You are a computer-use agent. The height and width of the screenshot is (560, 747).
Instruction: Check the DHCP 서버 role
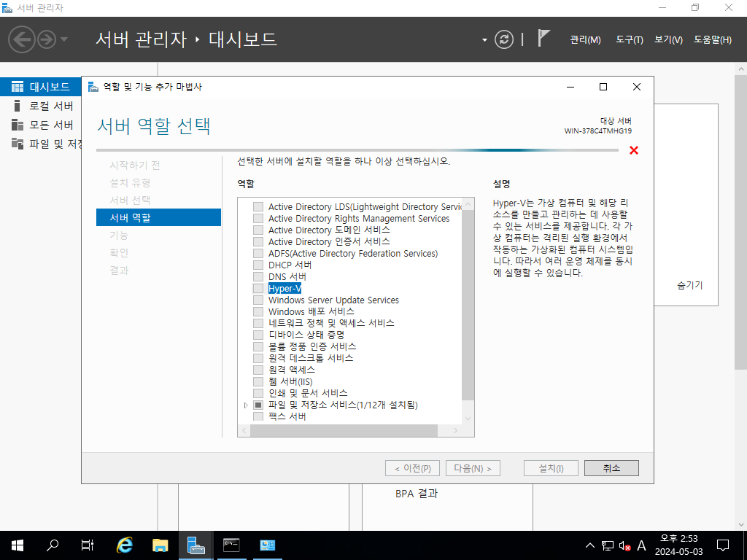pyautogui.click(x=258, y=265)
